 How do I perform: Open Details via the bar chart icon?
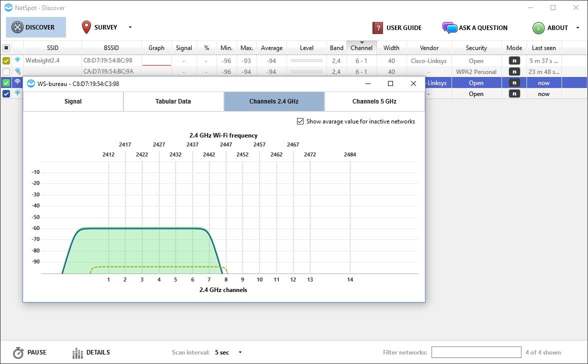[x=77, y=353]
